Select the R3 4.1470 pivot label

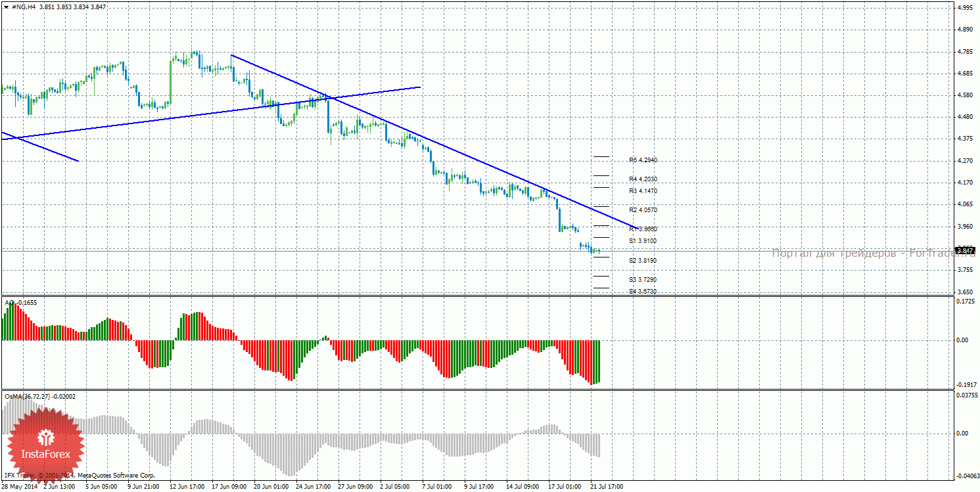click(643, 191)
